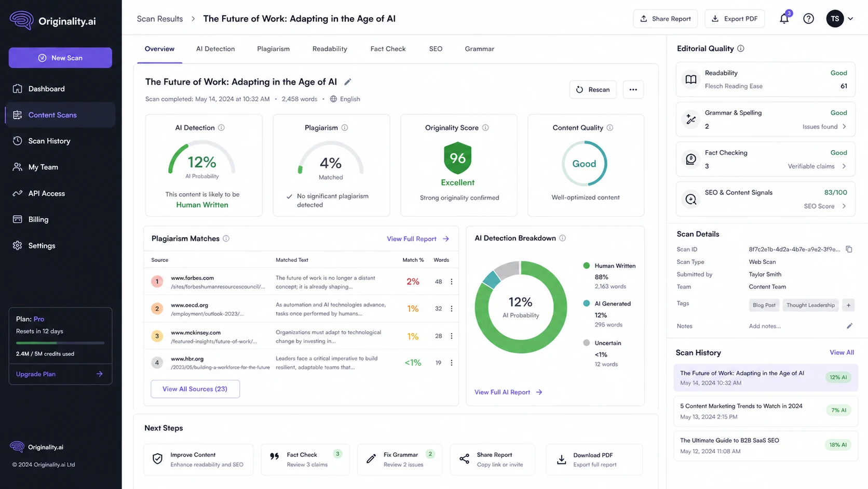Expand Fact Checking verifiable claims chevron
868x489 pixels.
click(844, 166)
